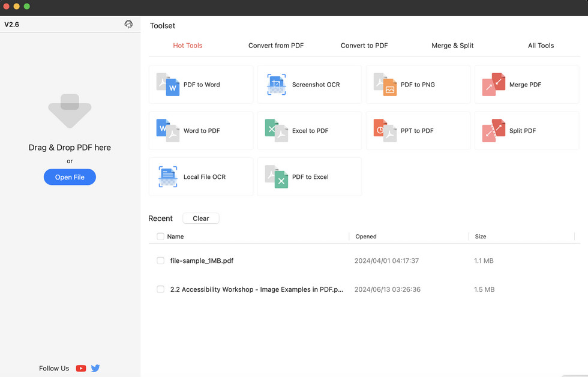Click the Excel to PDF icon

click(277, 130)
